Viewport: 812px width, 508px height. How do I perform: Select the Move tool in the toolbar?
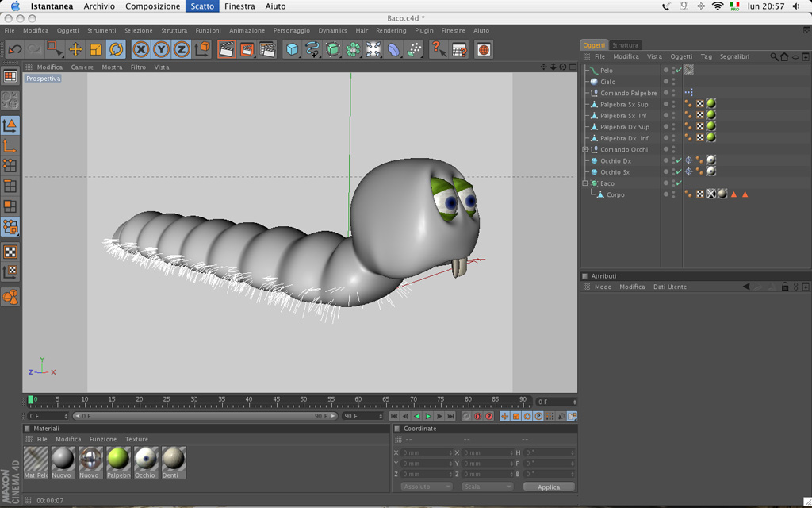tap(75, 49)
